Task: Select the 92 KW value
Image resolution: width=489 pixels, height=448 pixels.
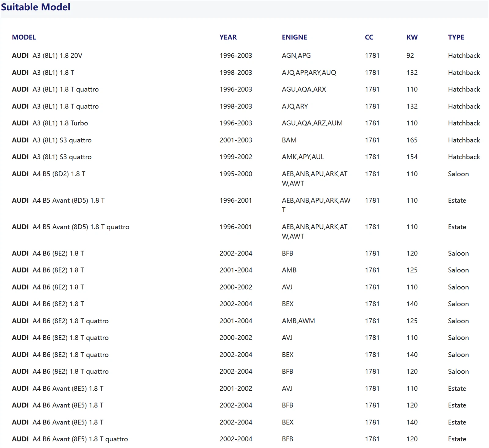Action: pyautogui.click(x=410, y=56)
